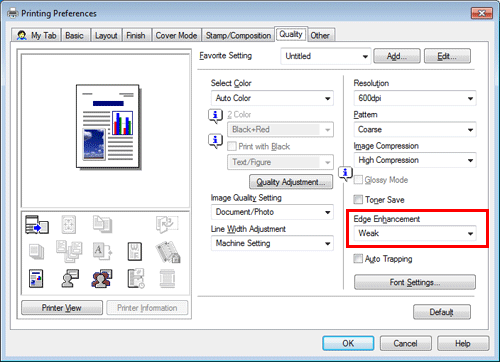Switch to the Layout tab
The width and height of the screenshot is (500, 362).
106,35
